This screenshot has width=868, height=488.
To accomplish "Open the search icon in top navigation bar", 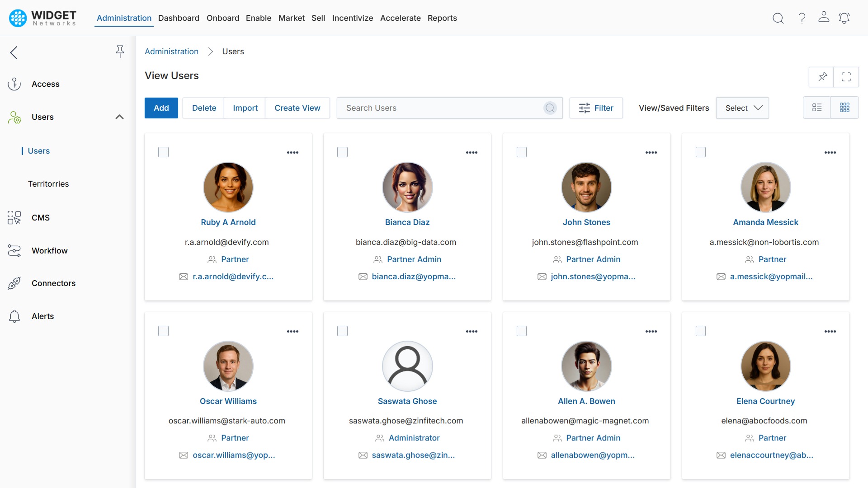I will tap(778, 18).
